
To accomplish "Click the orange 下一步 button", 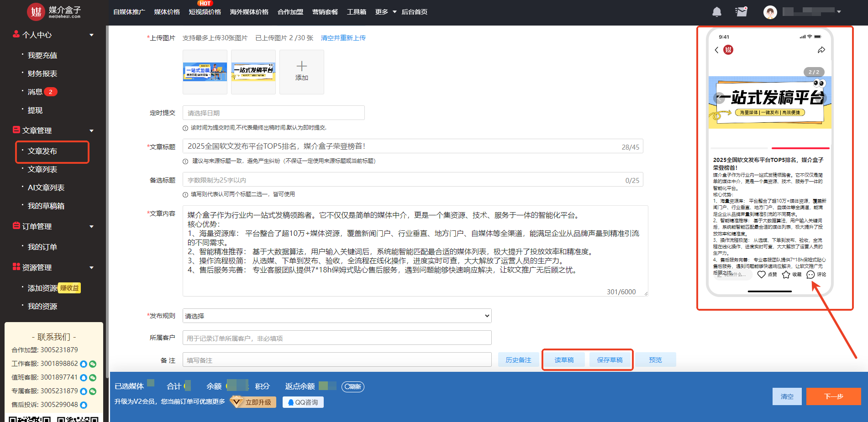I will (x=833, y=396).
